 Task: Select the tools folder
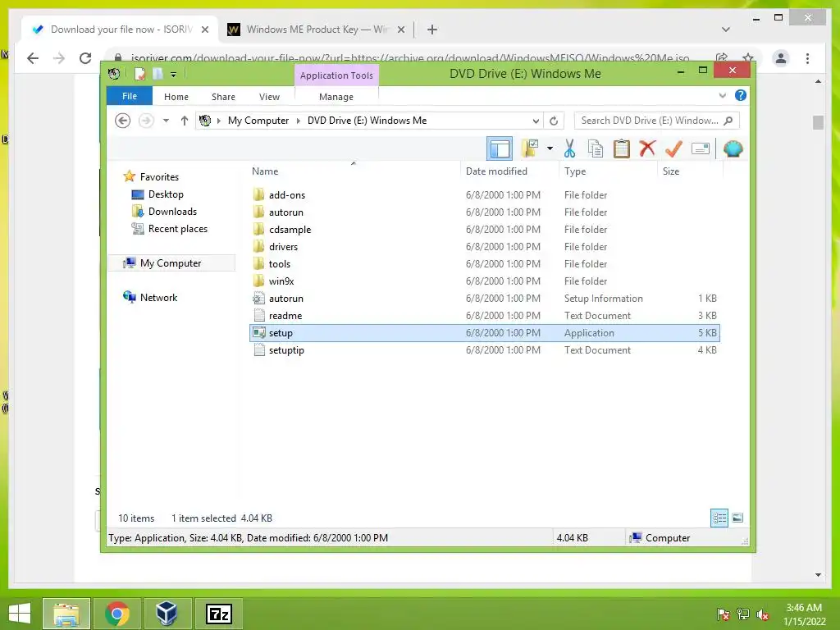[x=484, y=263]
